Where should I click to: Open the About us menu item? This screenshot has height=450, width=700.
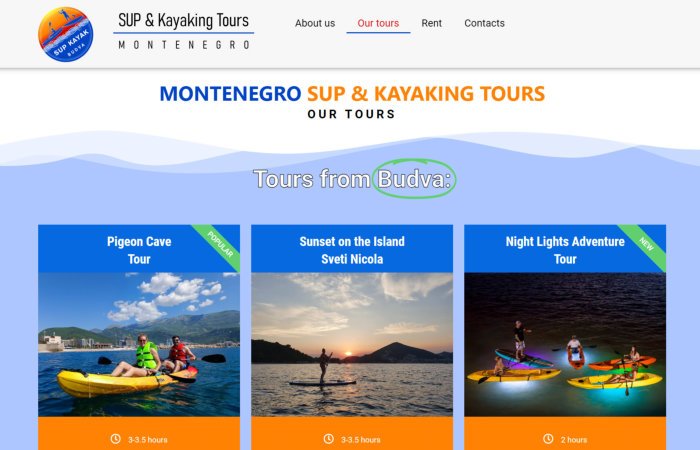click(x=315, y=23)
